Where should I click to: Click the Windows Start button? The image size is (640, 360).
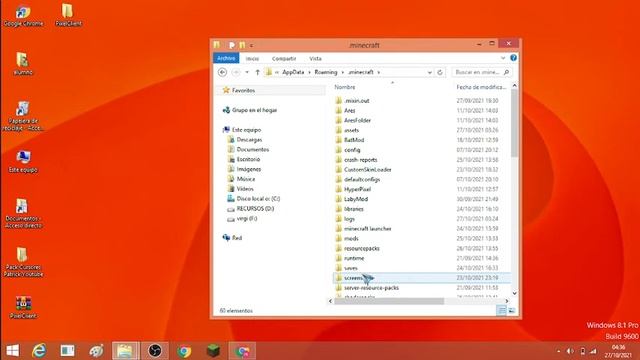12,351
